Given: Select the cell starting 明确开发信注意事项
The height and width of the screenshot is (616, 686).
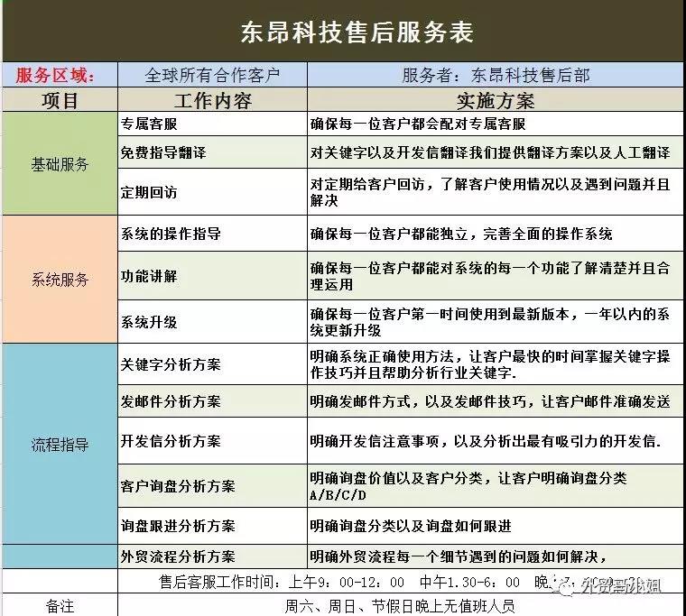Looking at the screenshot, I should click(496, 441).
